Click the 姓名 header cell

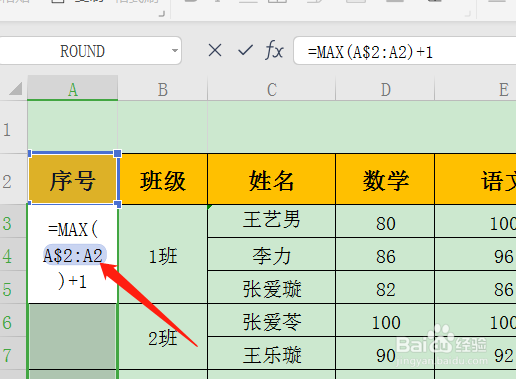pyautogui.click(x=271, y=179)
